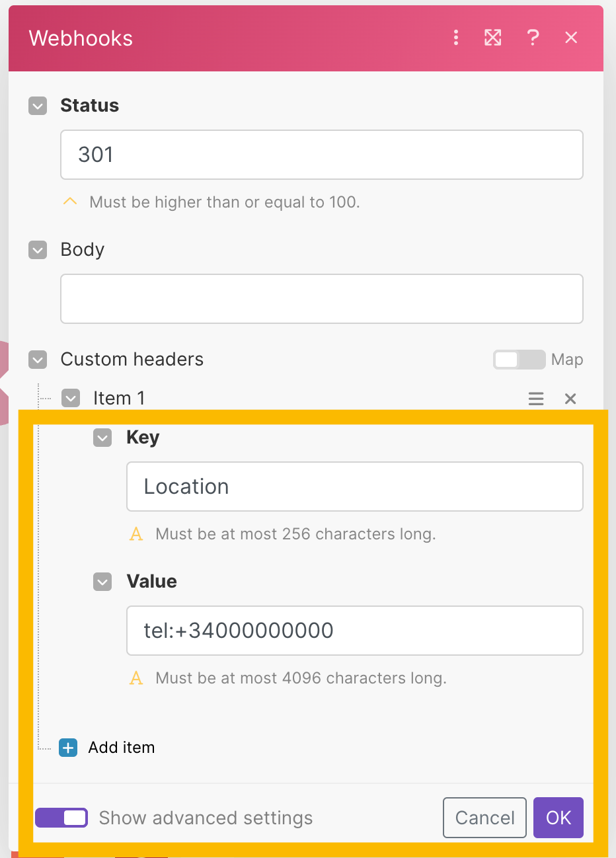Disable Show advanced settings toggle
616x858 pixels.
[x=61, y=818]
